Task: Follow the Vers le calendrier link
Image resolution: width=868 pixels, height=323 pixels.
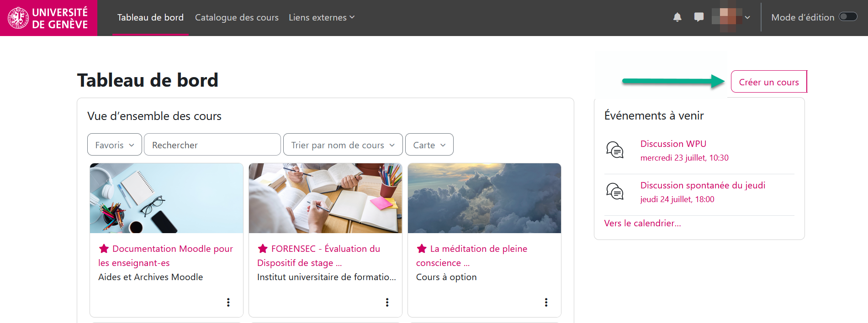Action: click(642, 223)
